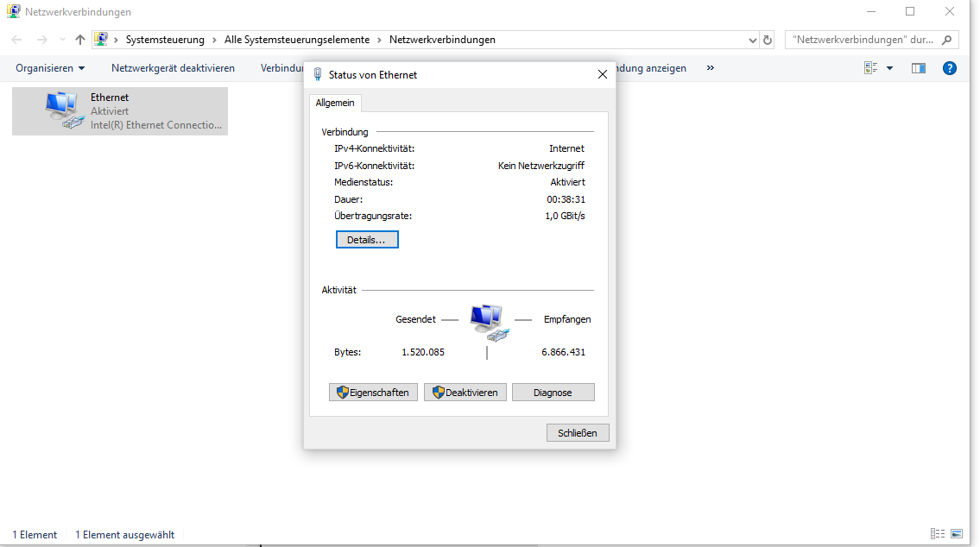Viewport: 980px width, 547px height.
Task: Go forward with the right arrow
Action: pyautogui.click(x=41, y=40)
